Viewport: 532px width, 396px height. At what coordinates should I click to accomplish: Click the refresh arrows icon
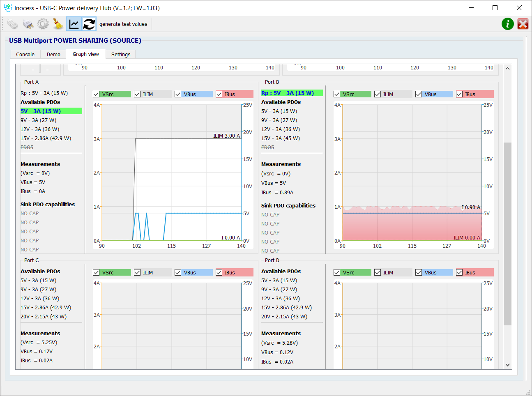pos(89,24)
